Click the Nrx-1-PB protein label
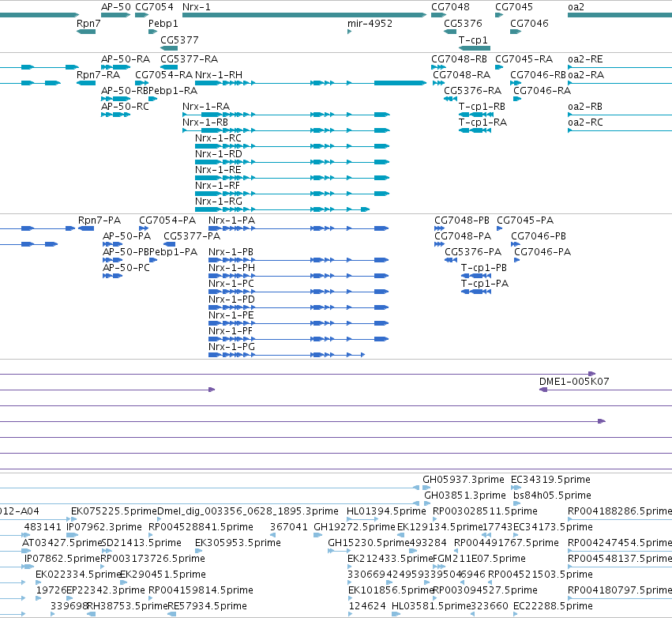The image size is (672, 618). pos(231,252)
